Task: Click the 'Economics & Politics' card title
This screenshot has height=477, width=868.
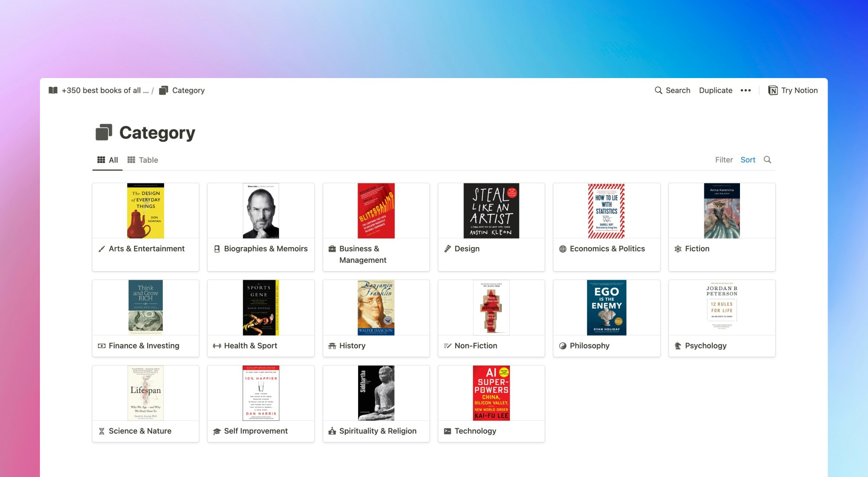Action: [x=607, y=248]
